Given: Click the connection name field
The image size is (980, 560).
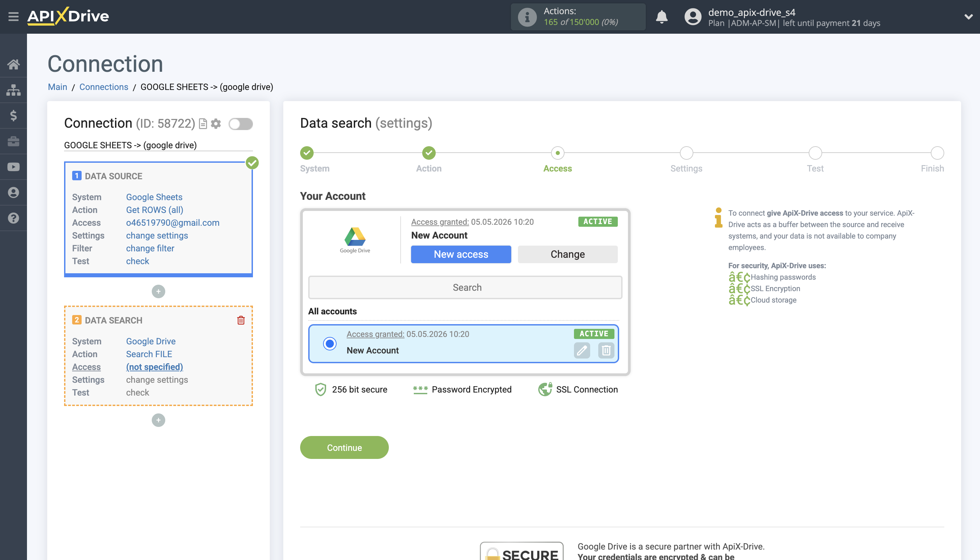Looking at the screenshot, I should click(x=158, y=145).
